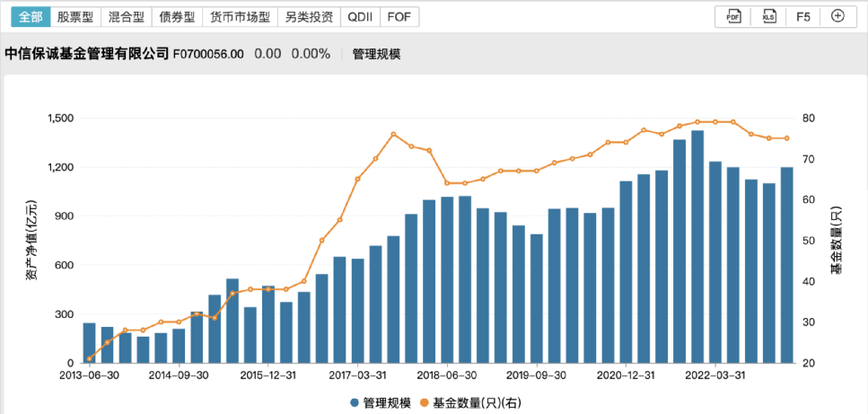Click the plus circle add icon
The image size is (868, 414).
837,16
